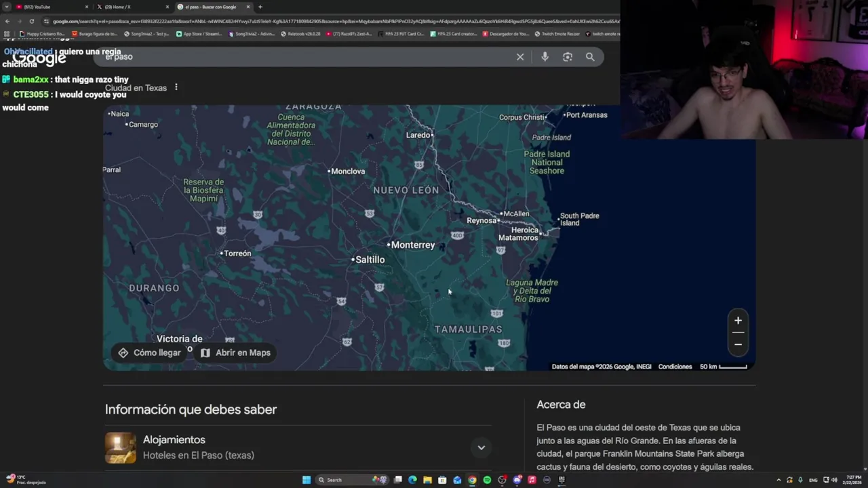Open the Alojamientos hotel thumbnail
Viewport: 868px width, 488px height.
120,448
